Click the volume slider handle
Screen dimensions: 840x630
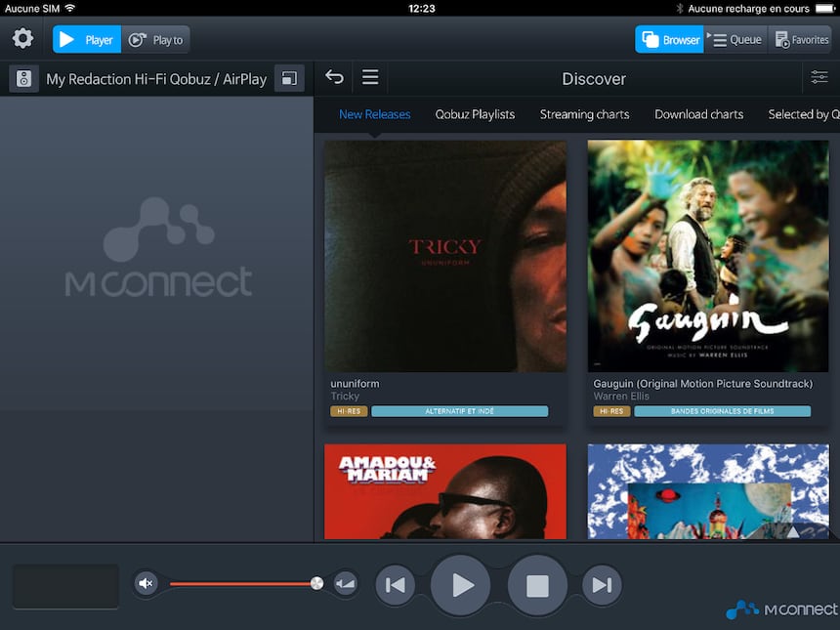[x=316, y=583]
